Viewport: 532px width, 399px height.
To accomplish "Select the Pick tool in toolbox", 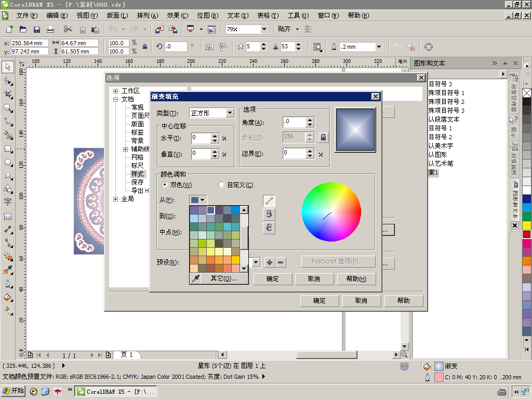I will click(8, 67).
